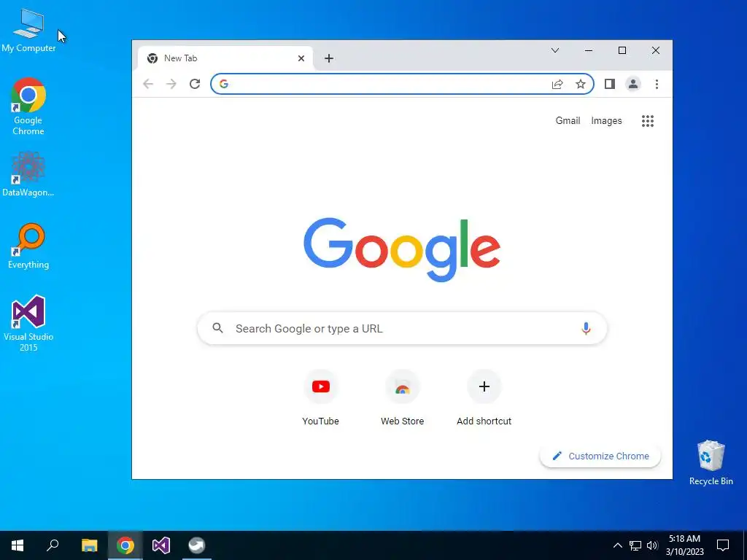
Task: Click the Chrome taskbar button
Action: click(x=125, y=545)
